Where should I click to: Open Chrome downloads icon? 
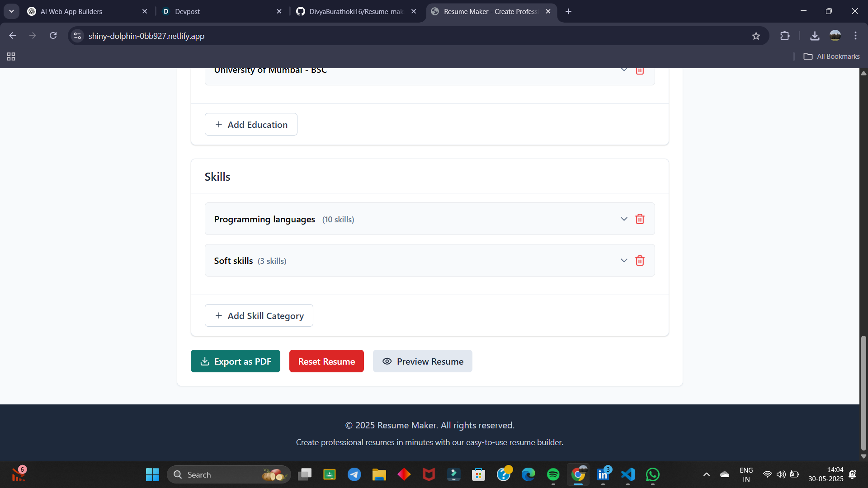coord(815,36)
